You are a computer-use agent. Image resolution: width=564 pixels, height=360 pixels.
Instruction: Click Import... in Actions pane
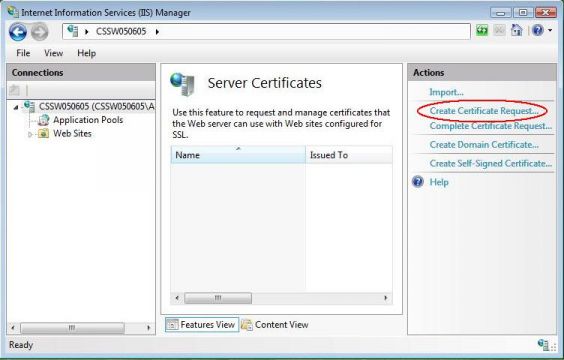[x=446, y=92]
